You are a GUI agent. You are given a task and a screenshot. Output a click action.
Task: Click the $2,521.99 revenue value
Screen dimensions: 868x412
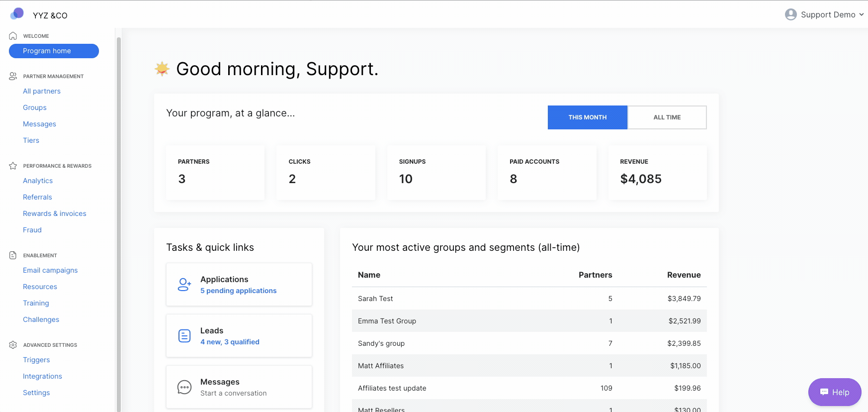pos(685,321)
